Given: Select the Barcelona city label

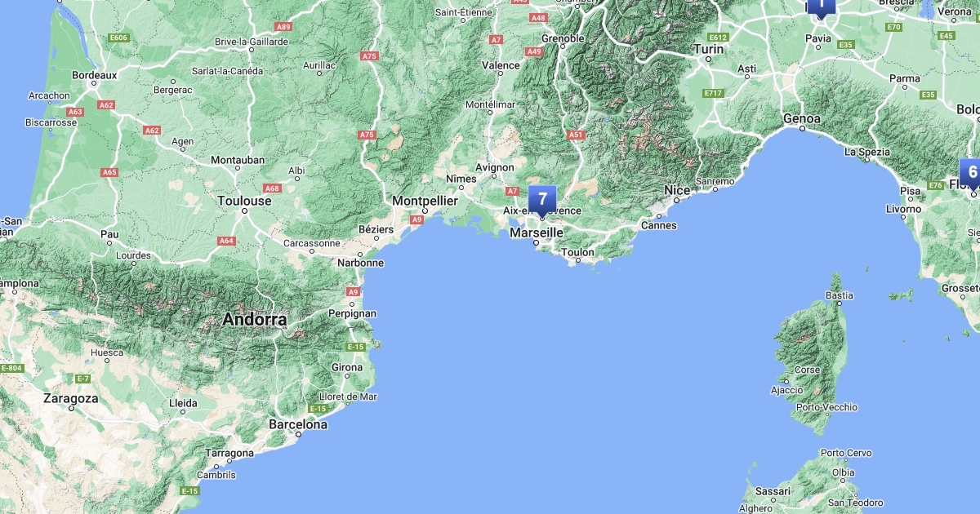Looking at the screenshot, I should [x=298, y=424].
